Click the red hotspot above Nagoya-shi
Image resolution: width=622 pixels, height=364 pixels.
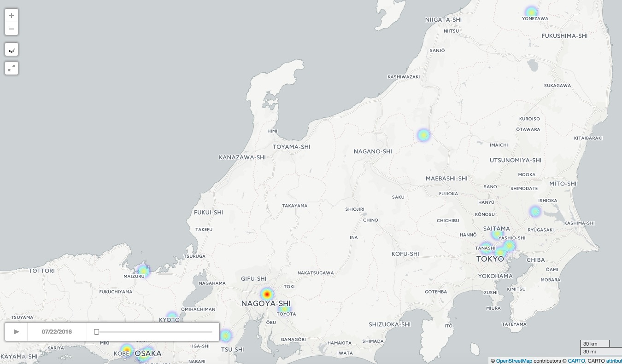[267, 294]
